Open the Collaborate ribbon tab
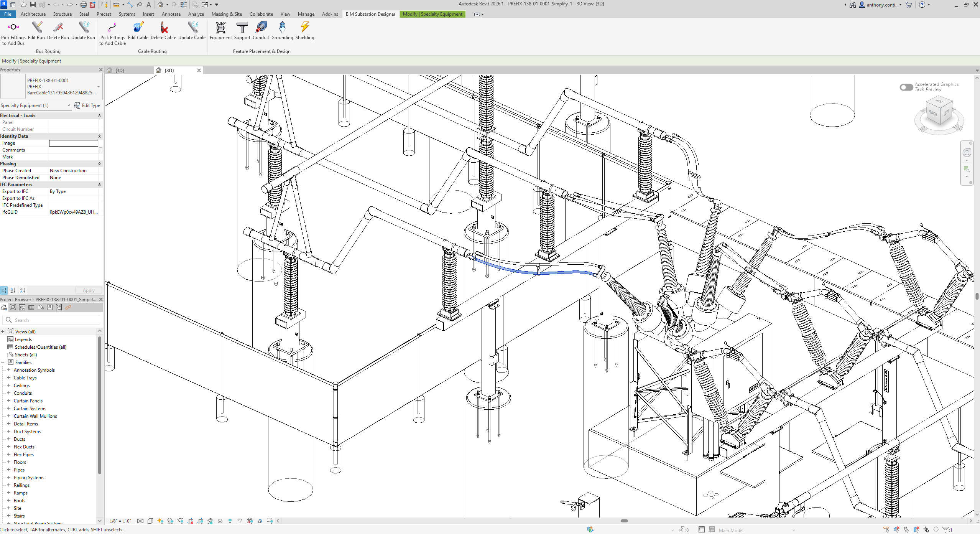The height and width of the screenshot is (534, 980). coord(261,14)
